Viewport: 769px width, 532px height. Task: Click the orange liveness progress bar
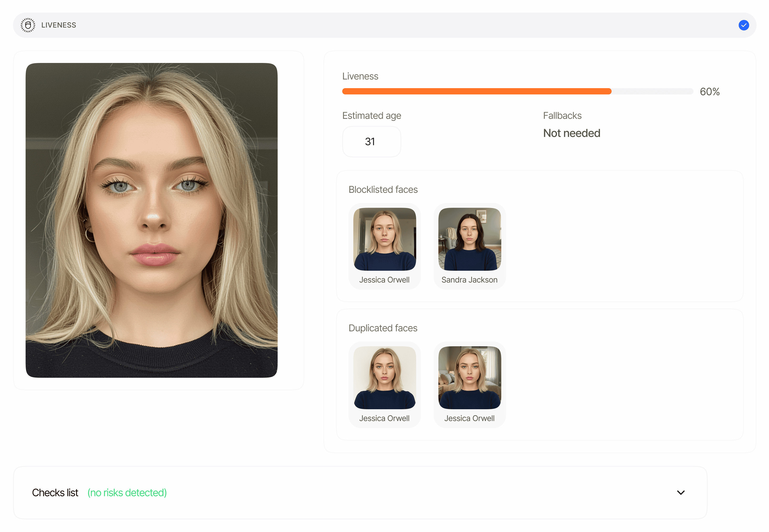pos(477,91)
